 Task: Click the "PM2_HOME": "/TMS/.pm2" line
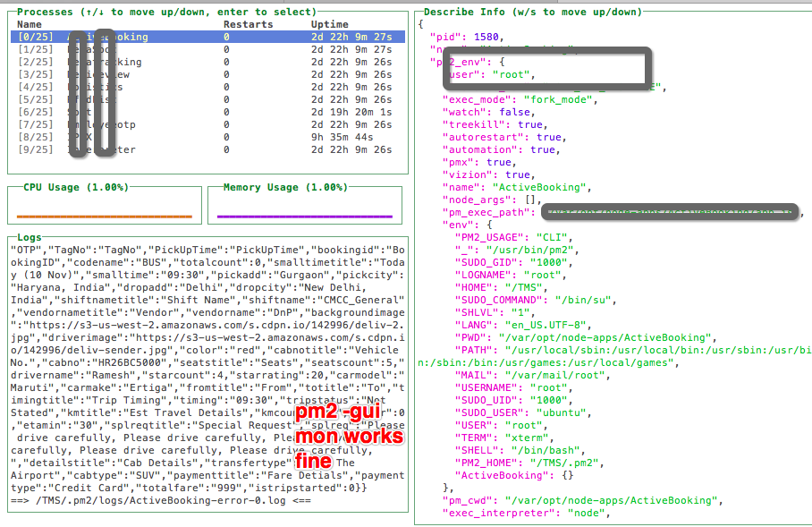click(529, 463)
